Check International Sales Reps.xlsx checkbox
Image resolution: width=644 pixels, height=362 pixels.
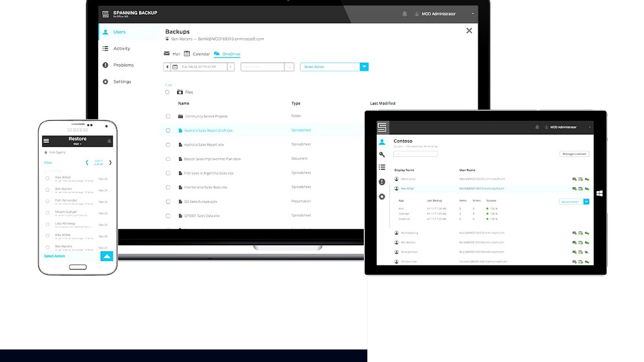(168, 187)
